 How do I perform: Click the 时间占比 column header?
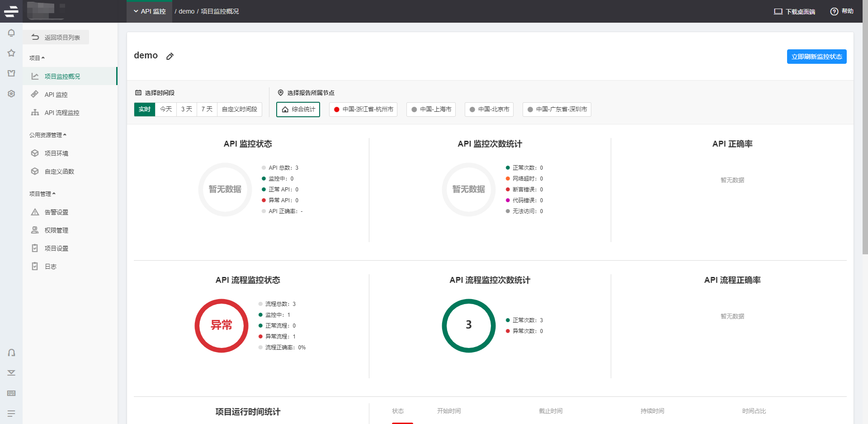(x=754, y=411)
